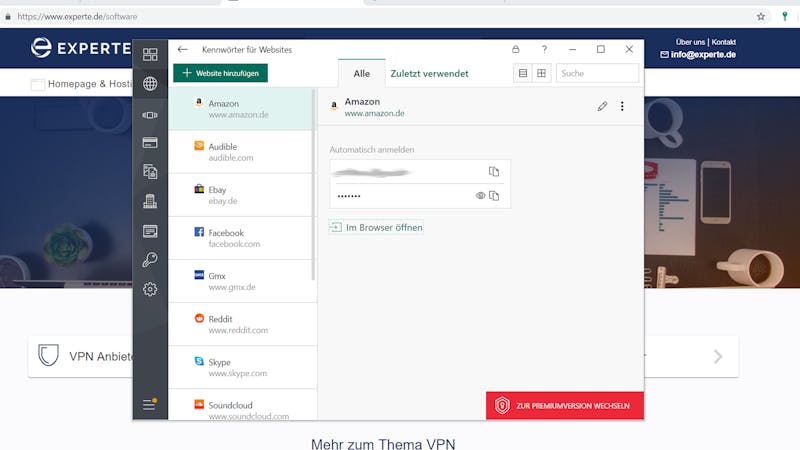Open Homepage & Hosting menu on webpage
This screenshot has width=800, height=450.
pyautogui.click(x=82, y=84)
